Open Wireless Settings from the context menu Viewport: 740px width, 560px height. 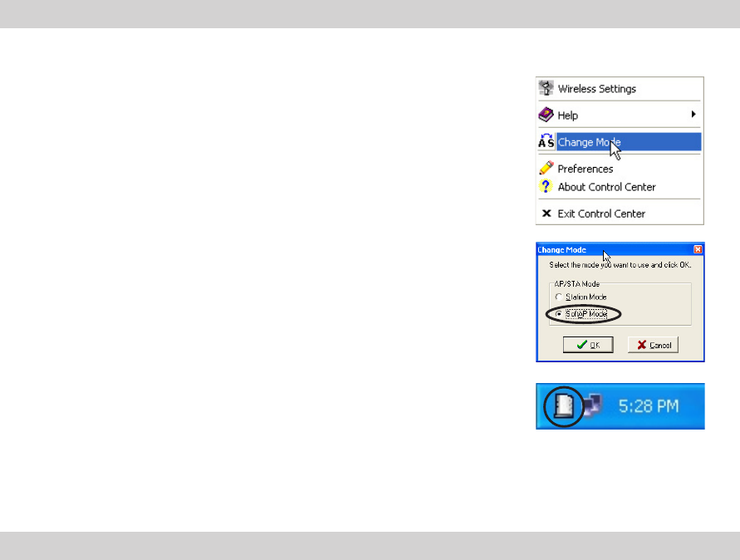pyautogui.click(x=620, y=89)
